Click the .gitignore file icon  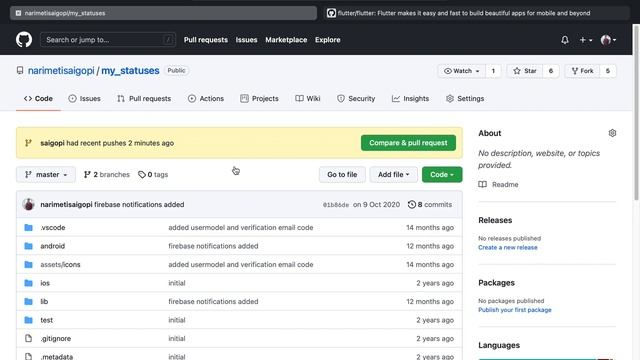pos(28,338)
